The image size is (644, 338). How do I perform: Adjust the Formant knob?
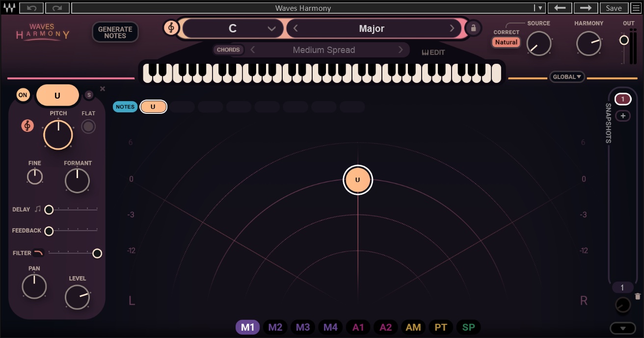77,180
